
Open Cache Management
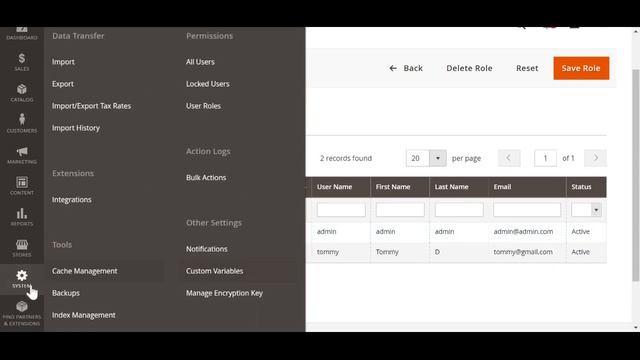84,271
